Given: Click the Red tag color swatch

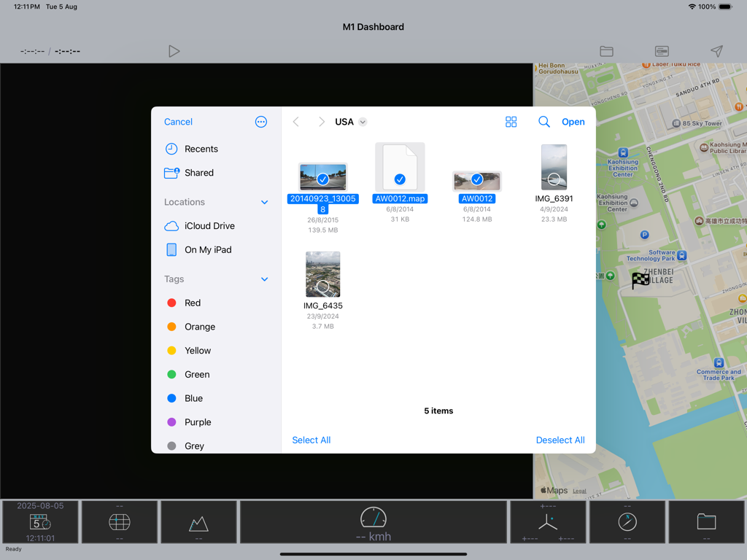Looking at the screenshot, I should click(x=174, y=303).
